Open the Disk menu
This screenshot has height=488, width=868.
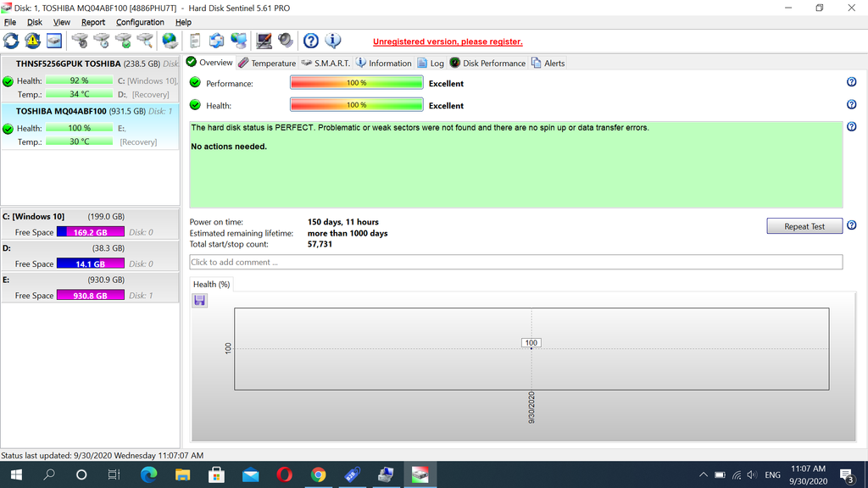[34, 22]
